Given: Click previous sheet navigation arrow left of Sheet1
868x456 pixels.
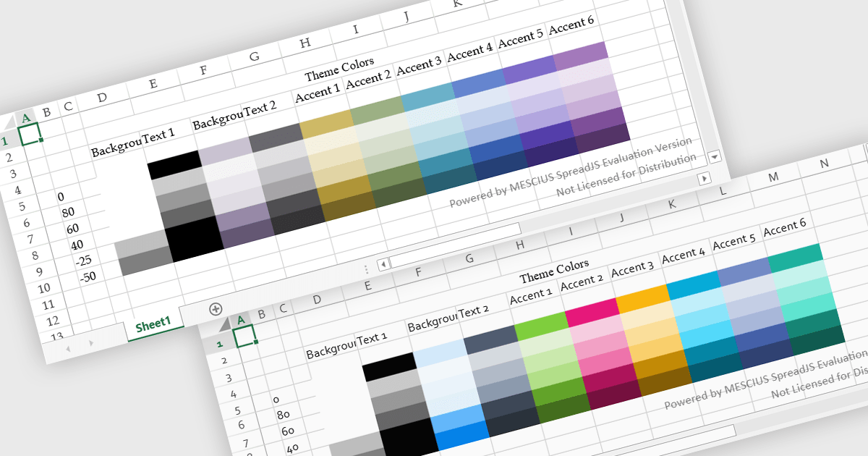Looking at the screenshot, I should click(x=69, y=349).
